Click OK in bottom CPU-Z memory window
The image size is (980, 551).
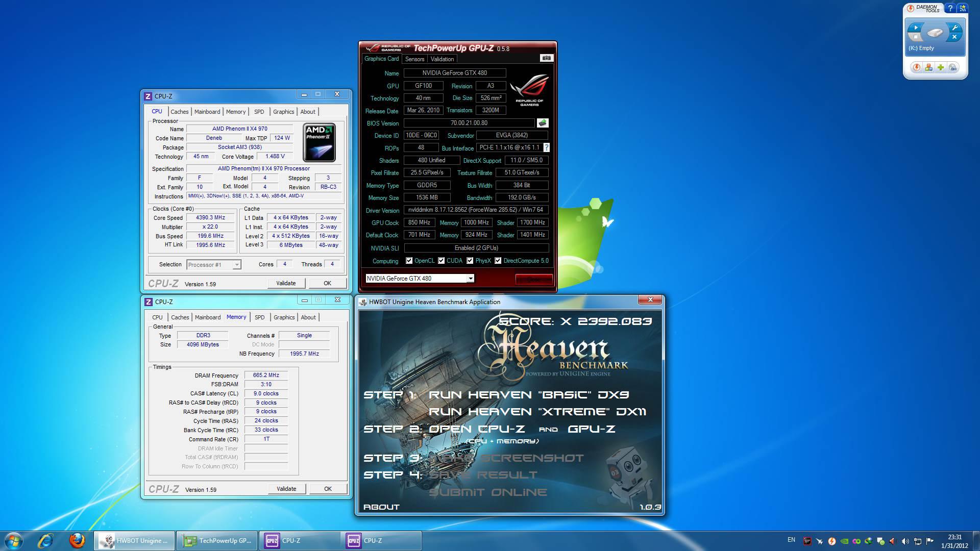pos(328,489)
